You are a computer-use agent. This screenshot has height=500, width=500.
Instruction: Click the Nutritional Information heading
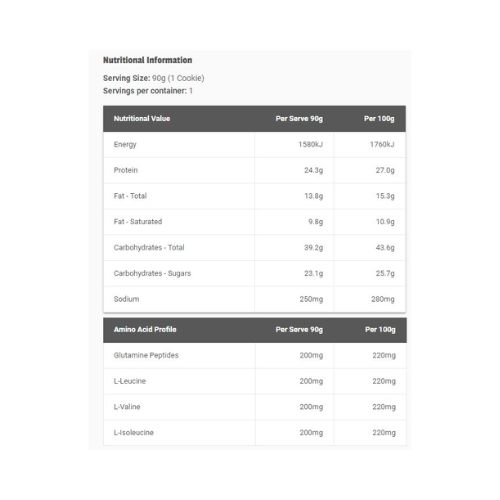[x=147, y=60]
